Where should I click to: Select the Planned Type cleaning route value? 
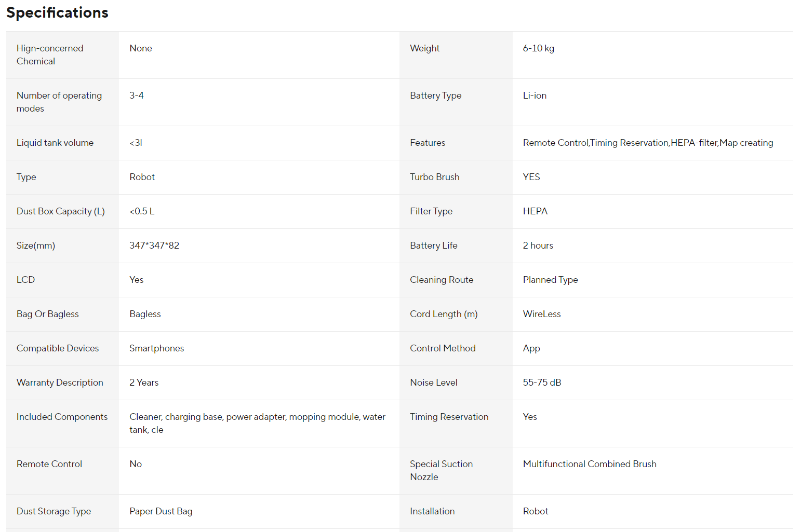pyautogui.click(x=551, y=280)
